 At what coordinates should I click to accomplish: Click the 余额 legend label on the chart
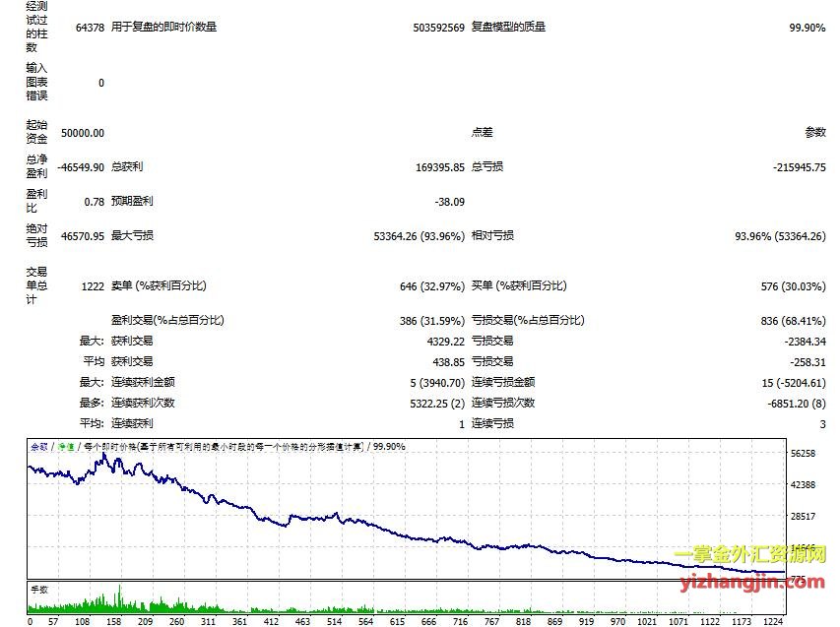click(39, 447)
